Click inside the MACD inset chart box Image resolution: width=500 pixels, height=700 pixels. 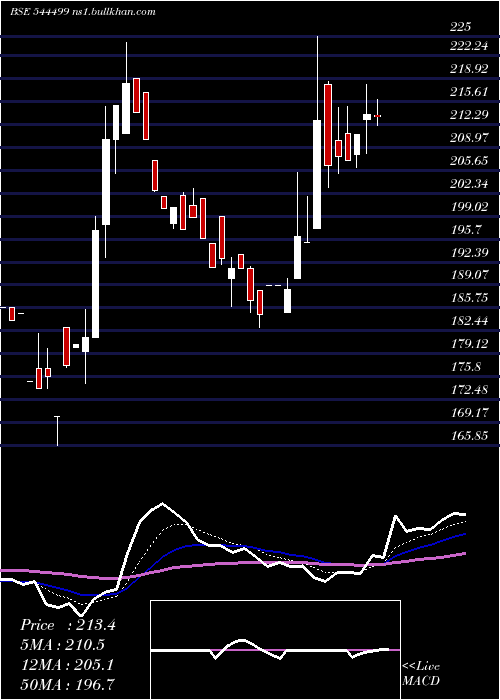[x=275, y=650]
